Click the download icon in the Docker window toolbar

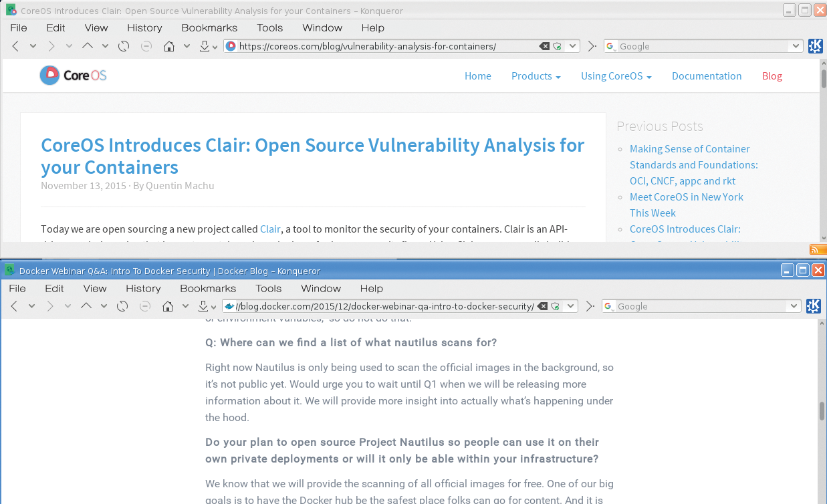pyautogui.click(x=203, y=306)
